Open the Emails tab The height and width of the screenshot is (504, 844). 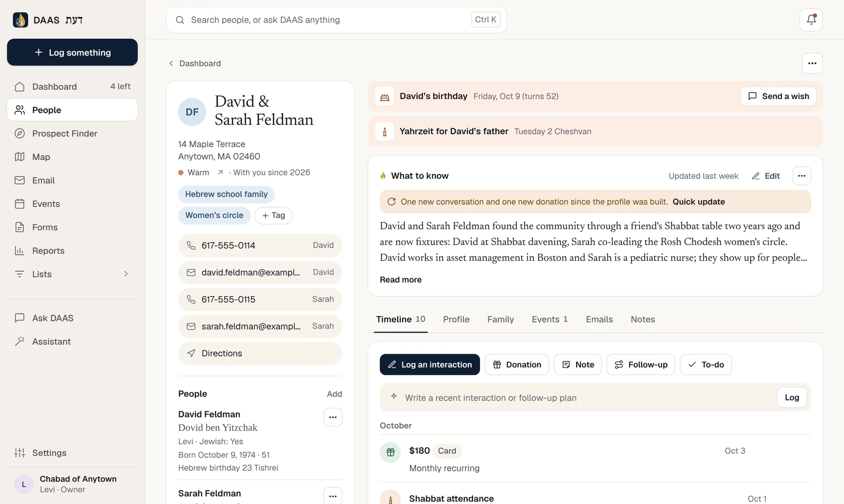click(599, 319)
